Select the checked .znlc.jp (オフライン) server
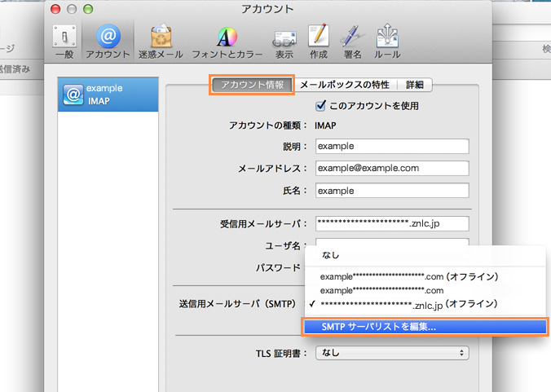Screen dimensions: 551x392 click(x=425, y=304)
